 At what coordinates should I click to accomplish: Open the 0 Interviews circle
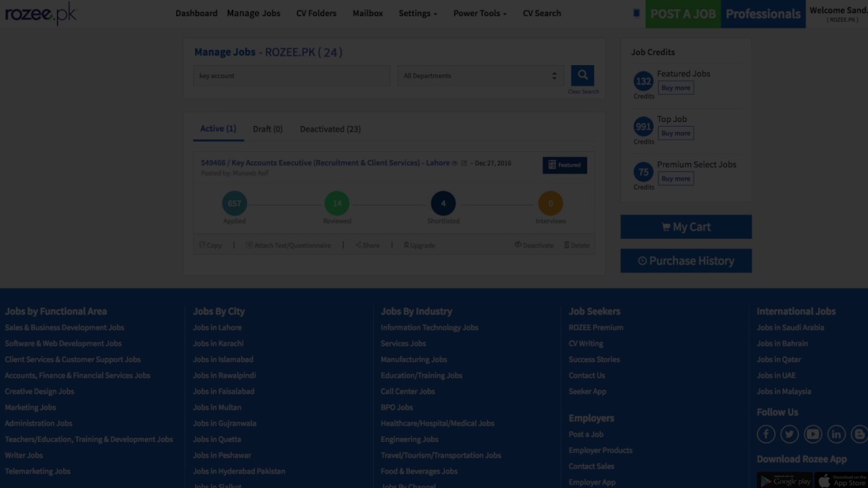[x=551, y=203]
